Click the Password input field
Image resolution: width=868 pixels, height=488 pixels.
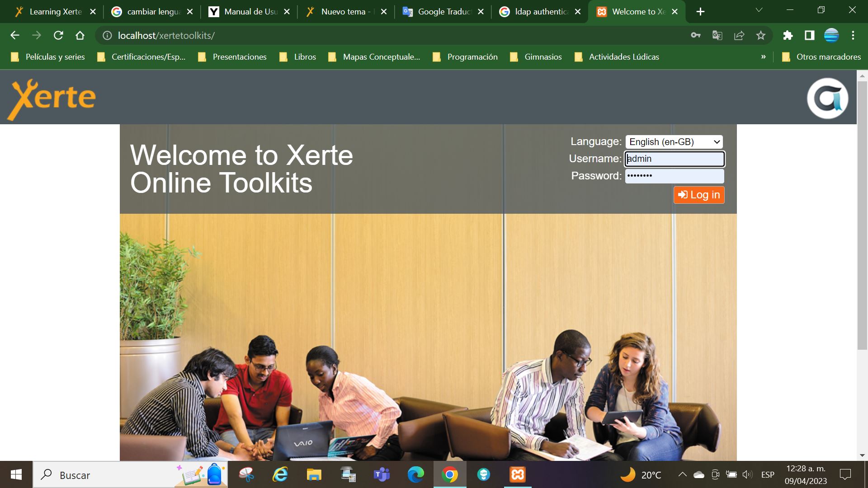675,176
